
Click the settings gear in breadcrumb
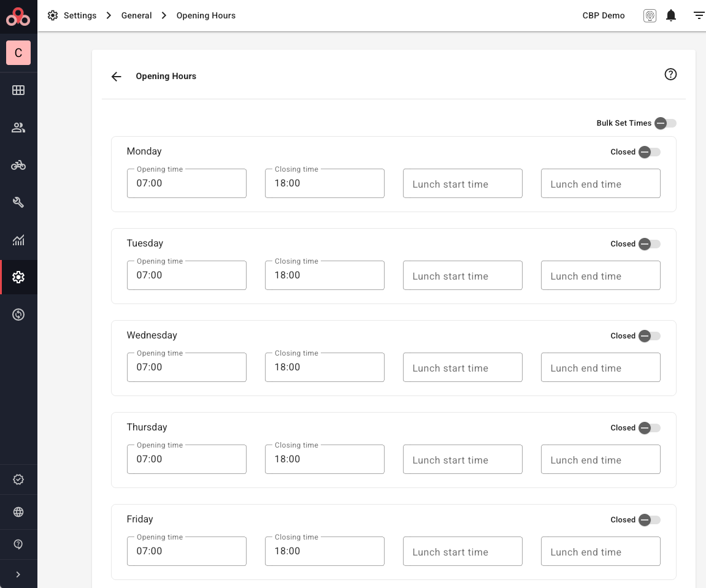(53, 15)
